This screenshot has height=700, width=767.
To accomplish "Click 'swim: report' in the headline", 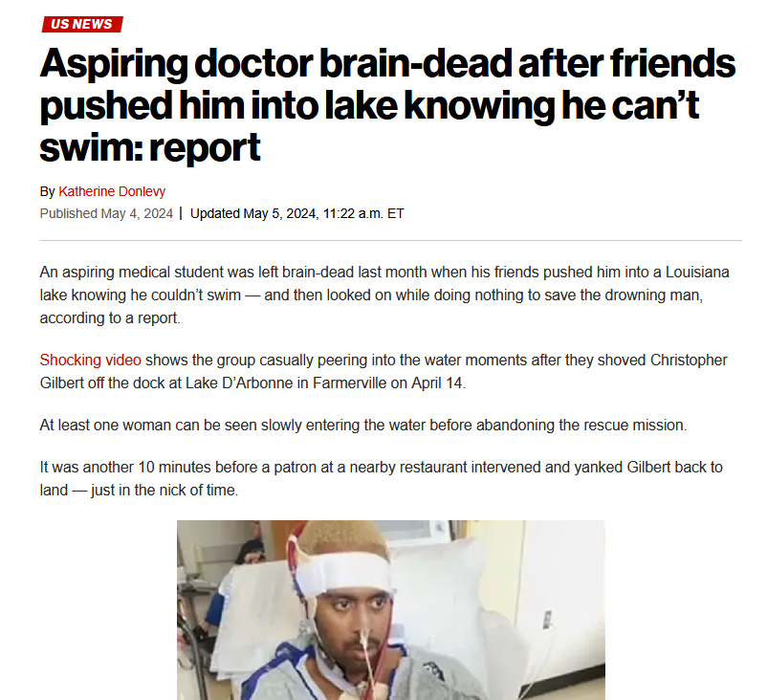I will (x=150, y=147).
